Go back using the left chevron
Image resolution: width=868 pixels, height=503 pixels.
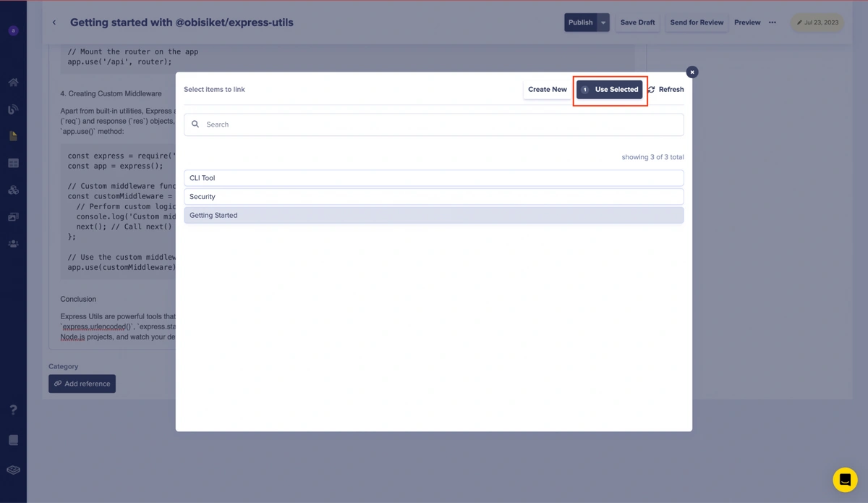tap(54, 22)
